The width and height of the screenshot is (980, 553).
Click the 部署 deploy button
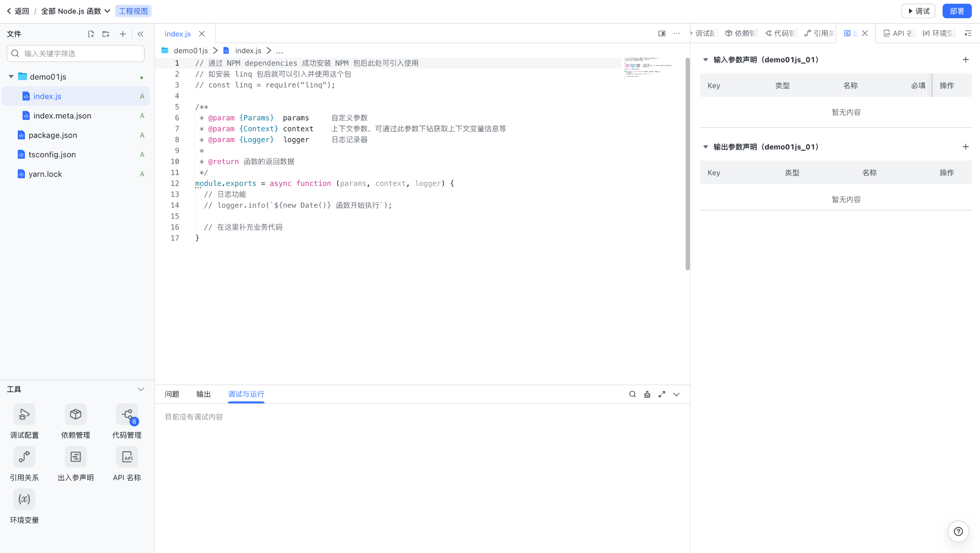(x=957, y=11)
